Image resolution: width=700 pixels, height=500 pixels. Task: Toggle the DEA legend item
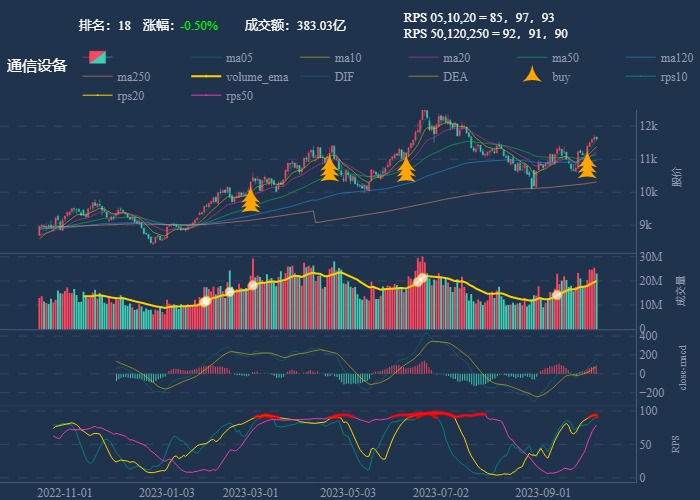click(x=455, y=77)
